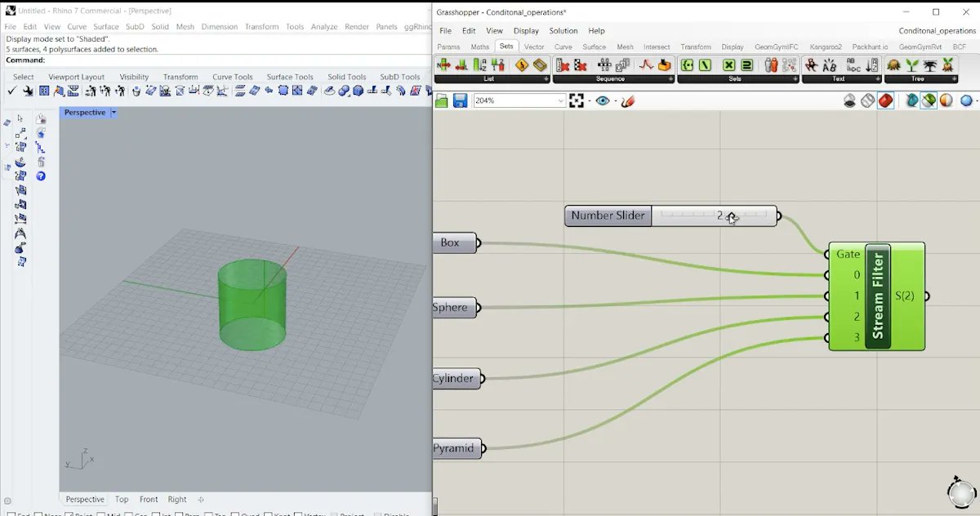The image size is (980, 516).
Task: Enable the red shaded preview mode icon
Action: (x=885, y=100)
